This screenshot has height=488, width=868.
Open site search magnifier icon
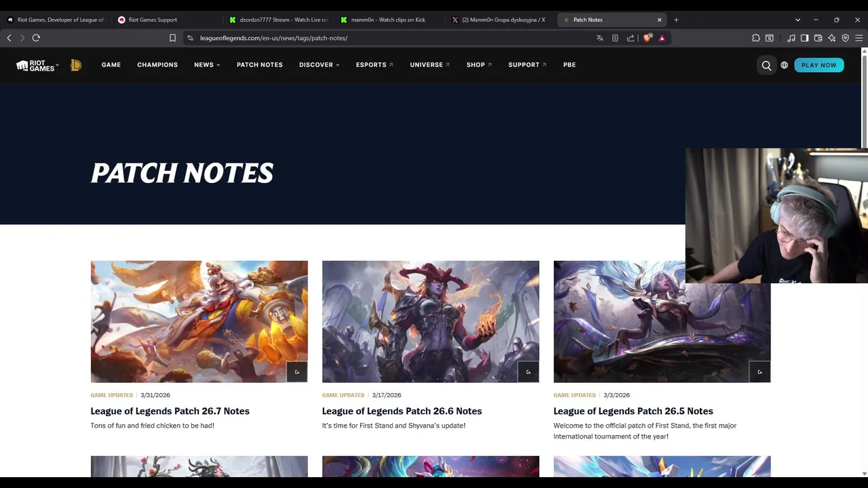click(766, 65)
